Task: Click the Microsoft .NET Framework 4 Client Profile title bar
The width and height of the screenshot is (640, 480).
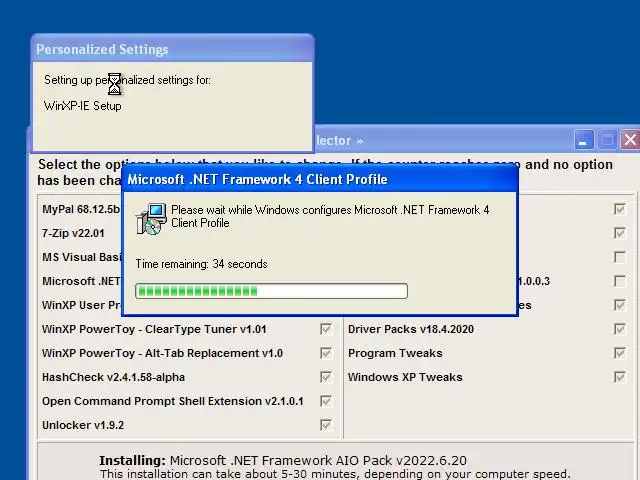Action: (320, 179)
